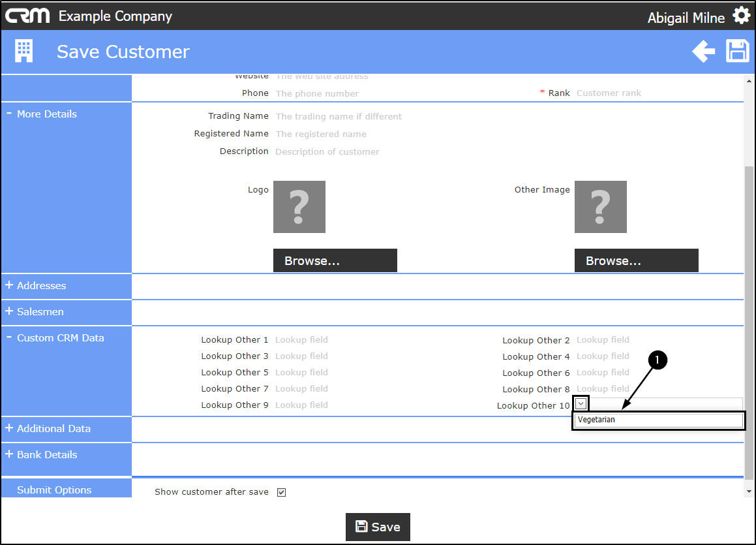Expand the Additional Data section

click(9, 428)
